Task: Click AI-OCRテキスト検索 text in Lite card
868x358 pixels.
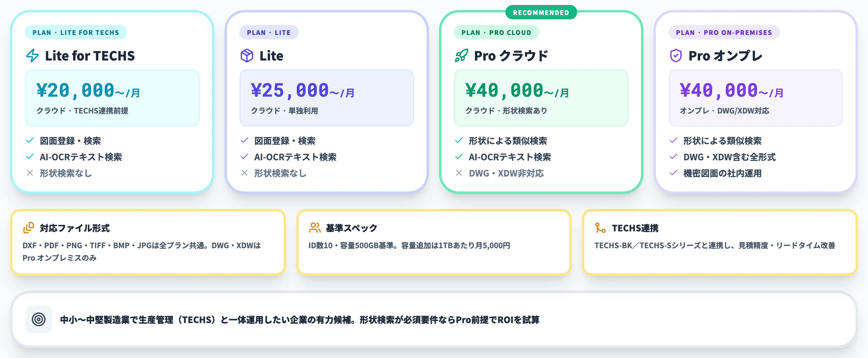Action: coord(295,157)
